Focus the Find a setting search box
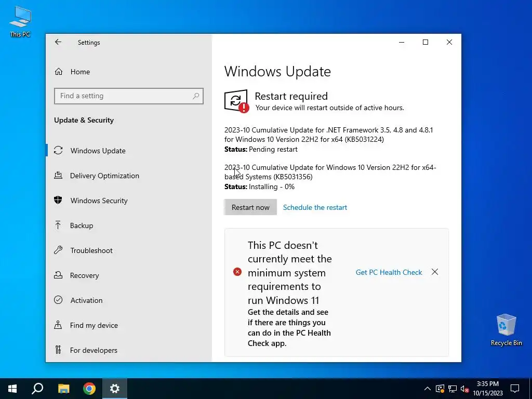 (x=129, y=96)
